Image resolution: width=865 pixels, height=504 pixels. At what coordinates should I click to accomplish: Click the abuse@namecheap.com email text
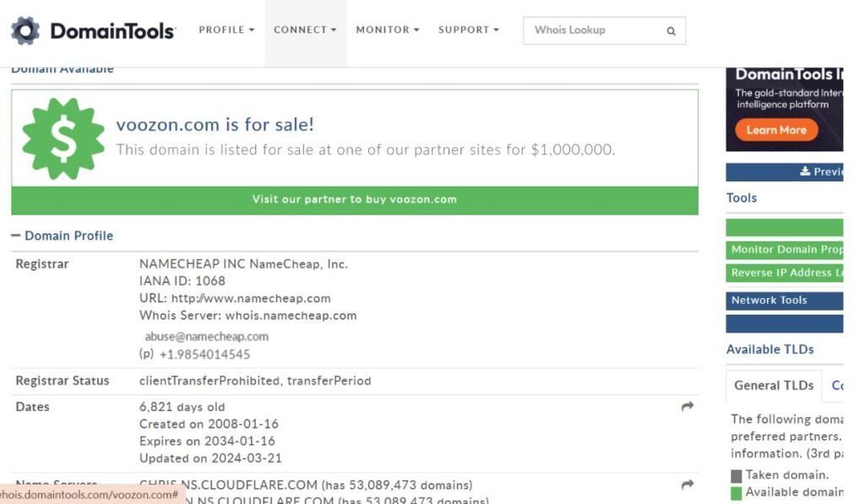pyautogui.click(x=206, y=336)
